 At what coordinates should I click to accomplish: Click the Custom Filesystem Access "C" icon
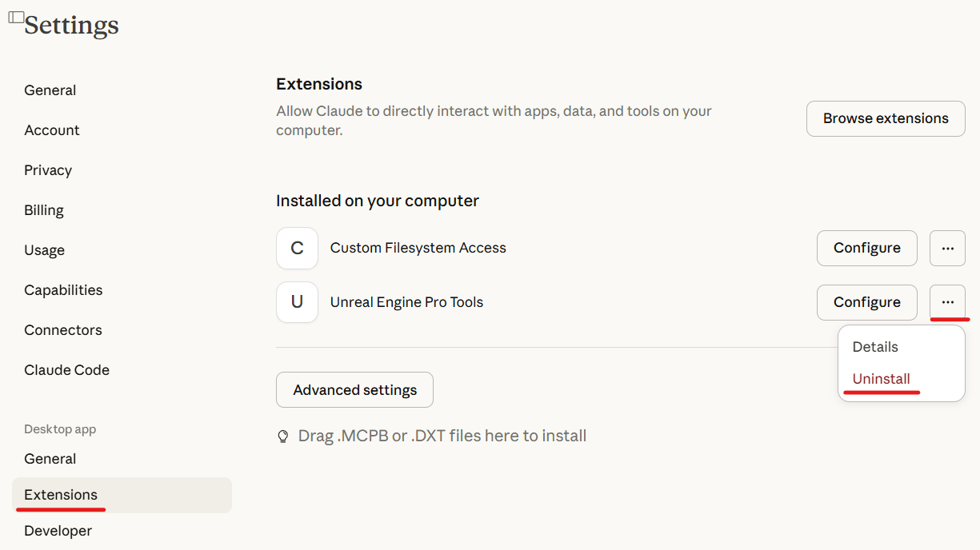coord(297,248)
